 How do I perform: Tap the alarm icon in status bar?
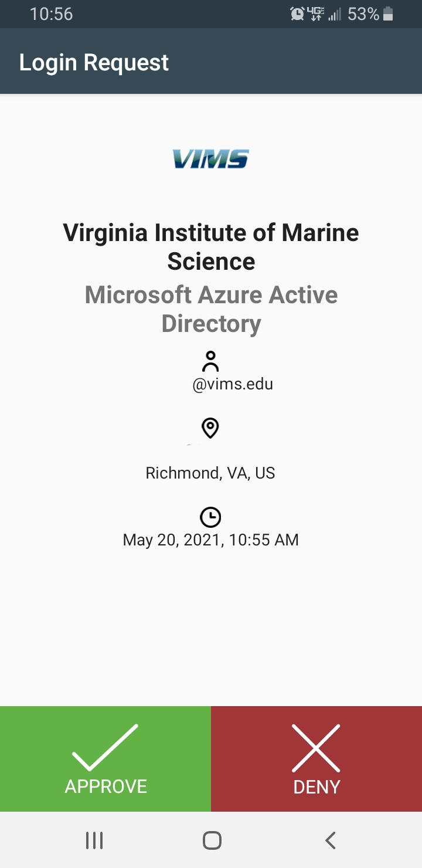(x=297, y=14)
